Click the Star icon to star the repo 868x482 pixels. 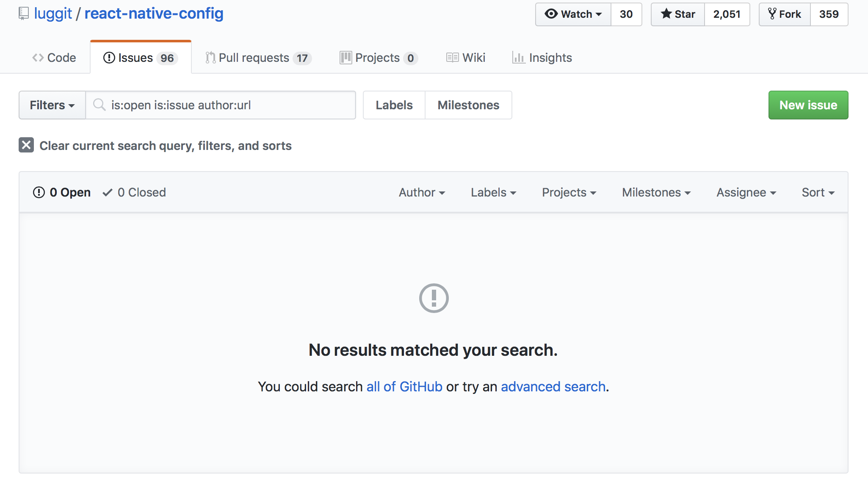666,14
